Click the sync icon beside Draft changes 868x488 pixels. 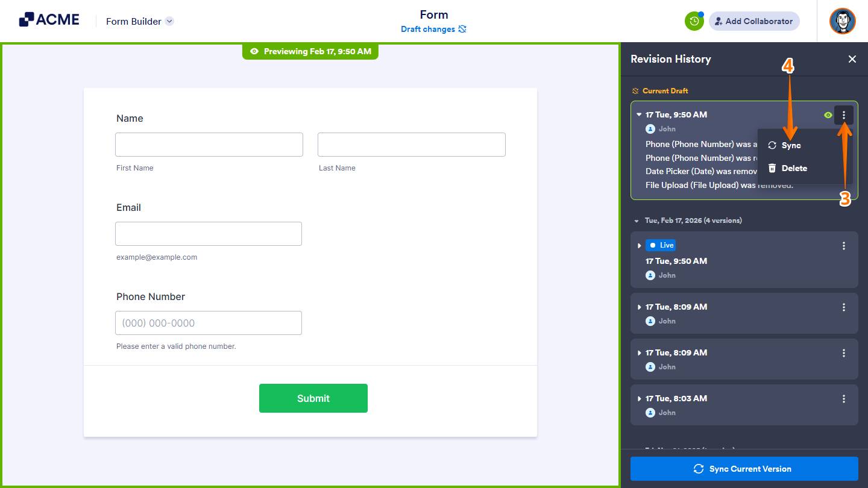coord(462,29)
